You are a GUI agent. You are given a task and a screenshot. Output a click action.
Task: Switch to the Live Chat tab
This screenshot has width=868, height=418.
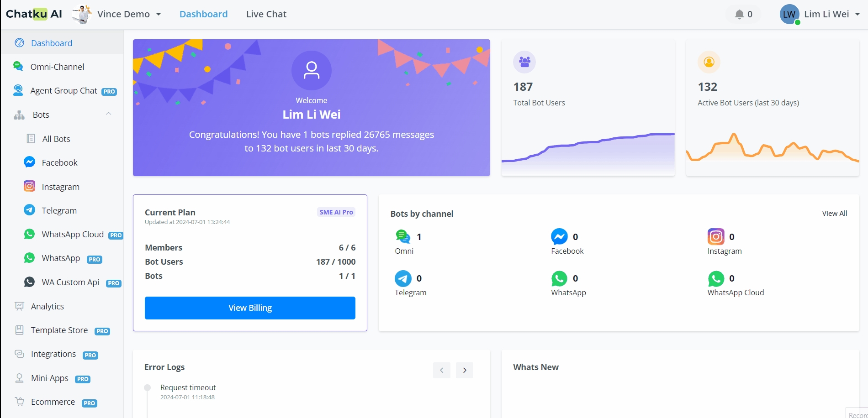266,14
